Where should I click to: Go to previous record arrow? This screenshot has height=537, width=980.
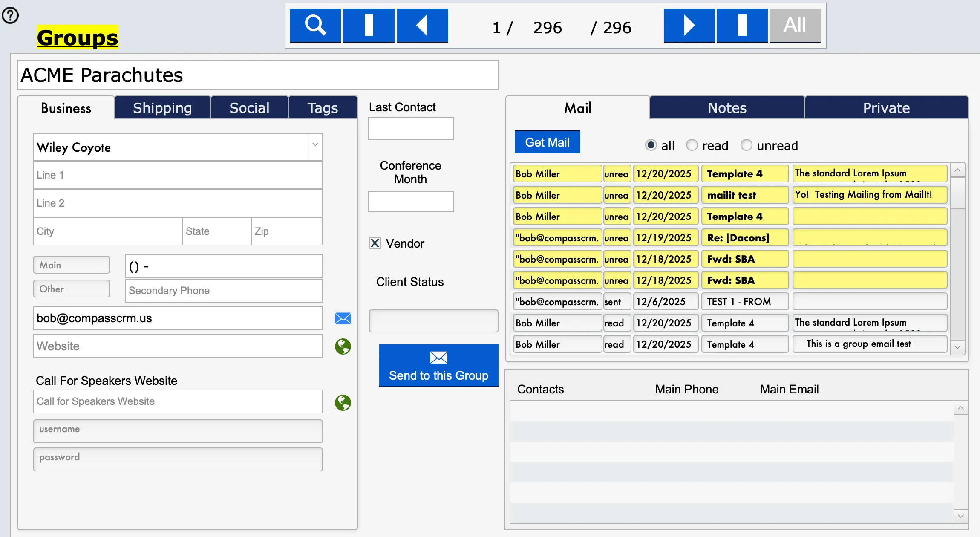[422, 25]
